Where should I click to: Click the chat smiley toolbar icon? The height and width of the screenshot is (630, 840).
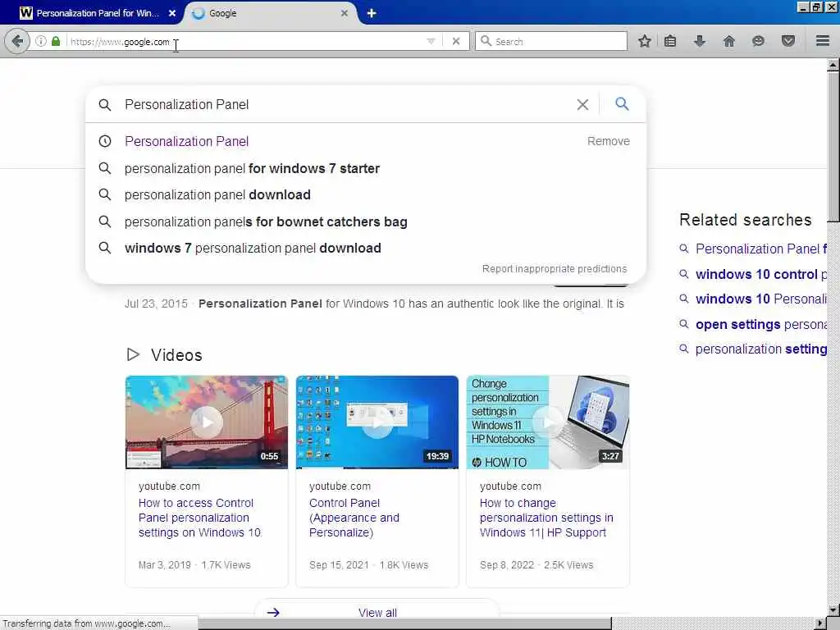coord(758,41)
